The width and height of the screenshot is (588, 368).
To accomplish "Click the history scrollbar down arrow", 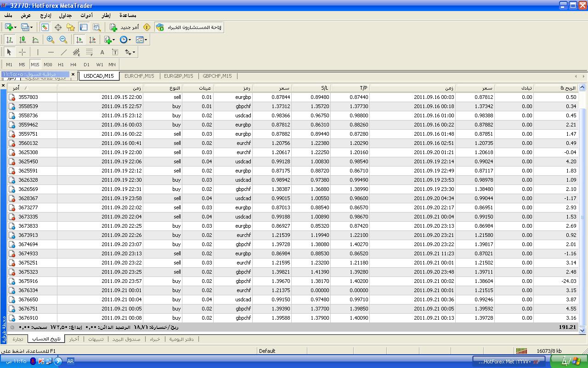I will (x=582, y=330).
